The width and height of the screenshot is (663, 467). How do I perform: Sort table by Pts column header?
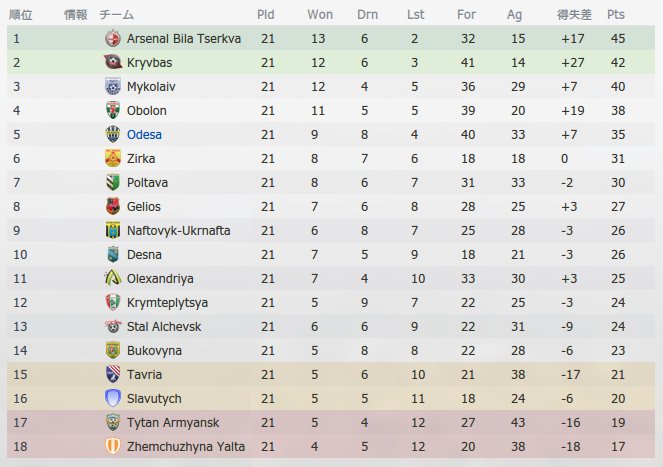(616, 14)
